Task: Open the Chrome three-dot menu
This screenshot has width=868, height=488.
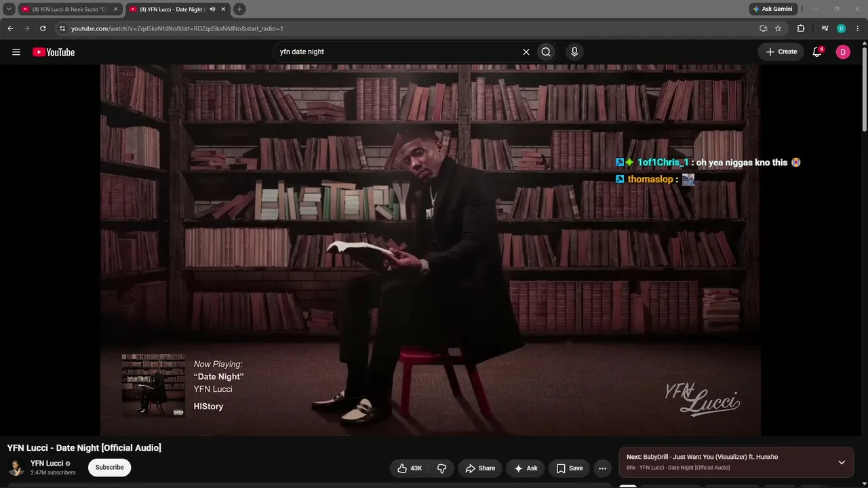Action: (857, 28)
